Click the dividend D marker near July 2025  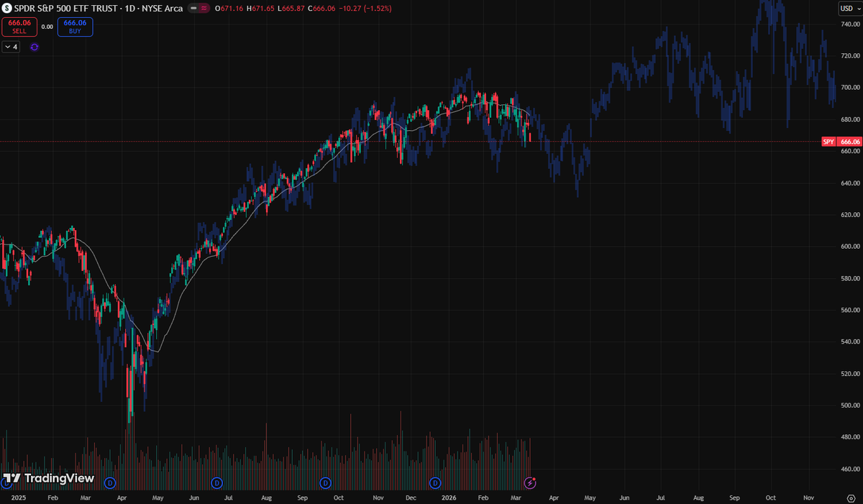pyautogui.click(x=216, y=482)
